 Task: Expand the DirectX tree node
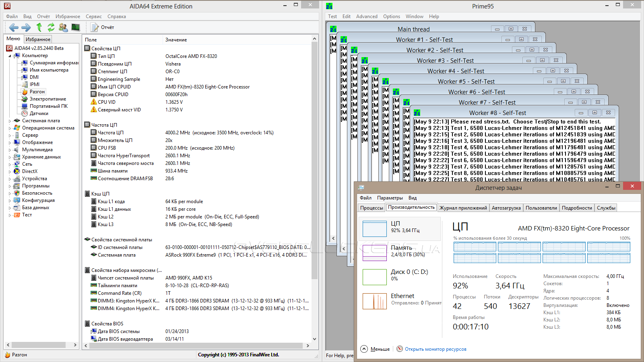click(x=10, y=171)
